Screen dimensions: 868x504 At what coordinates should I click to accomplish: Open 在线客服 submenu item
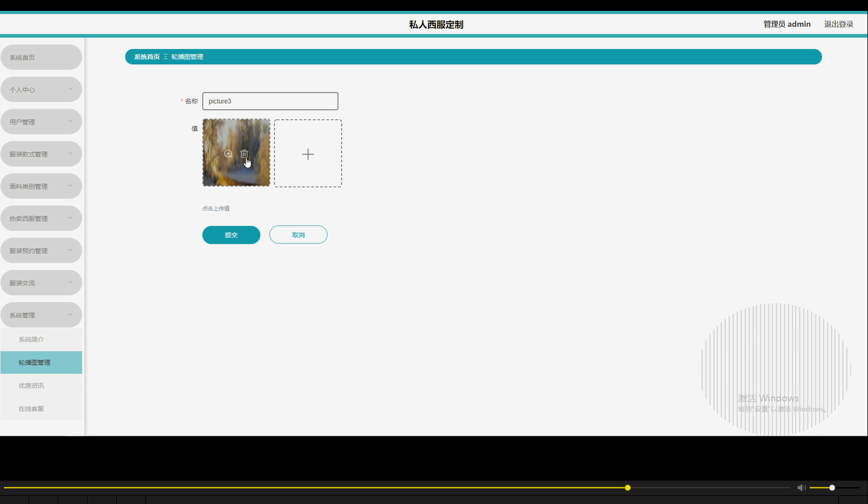[x=41, y=409]
